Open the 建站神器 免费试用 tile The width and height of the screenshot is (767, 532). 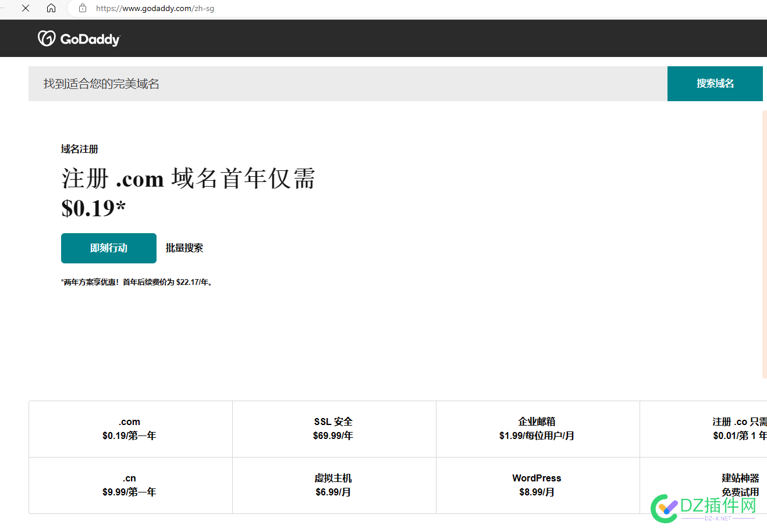pos(704,485)
